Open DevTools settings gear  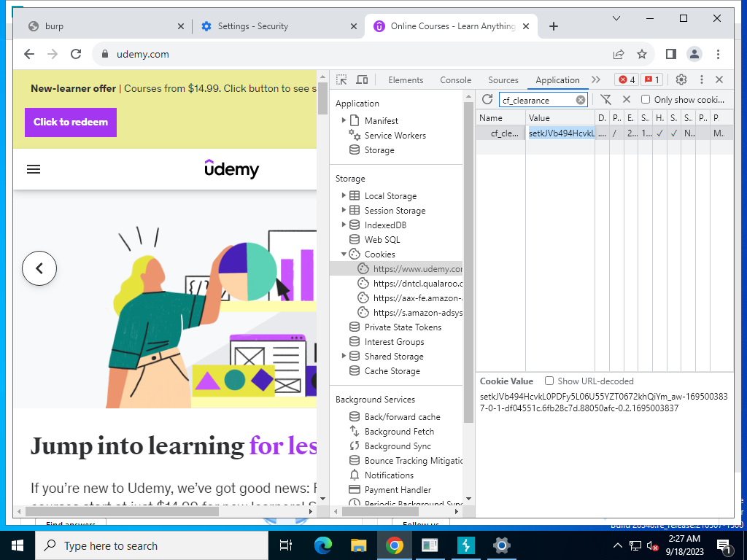click(x=681, y=79)
